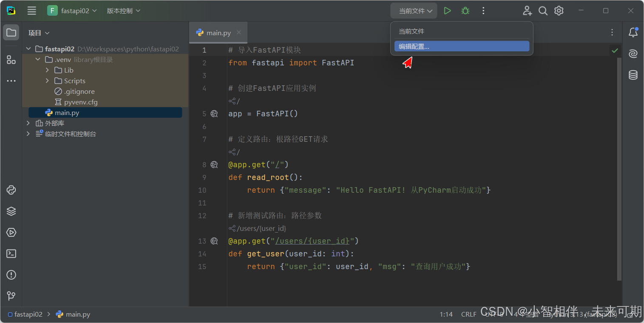Open the fastapi02 project dropdown

[72, 11]
